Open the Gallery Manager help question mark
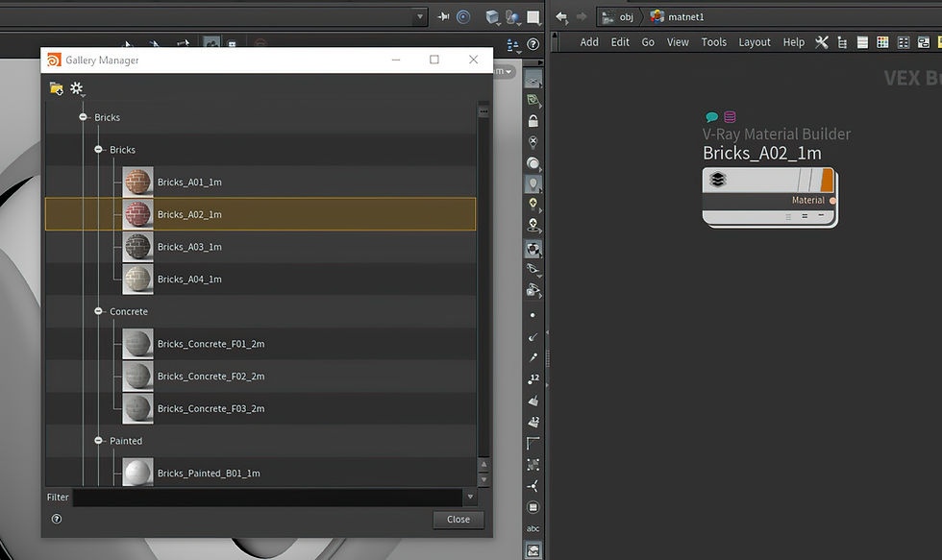The image size is (942, 560). tap(56, 519)
